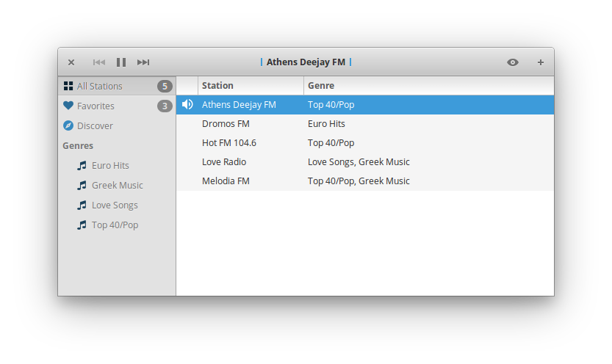
Task: Pause the current station playback
Action: pos(121,62)
